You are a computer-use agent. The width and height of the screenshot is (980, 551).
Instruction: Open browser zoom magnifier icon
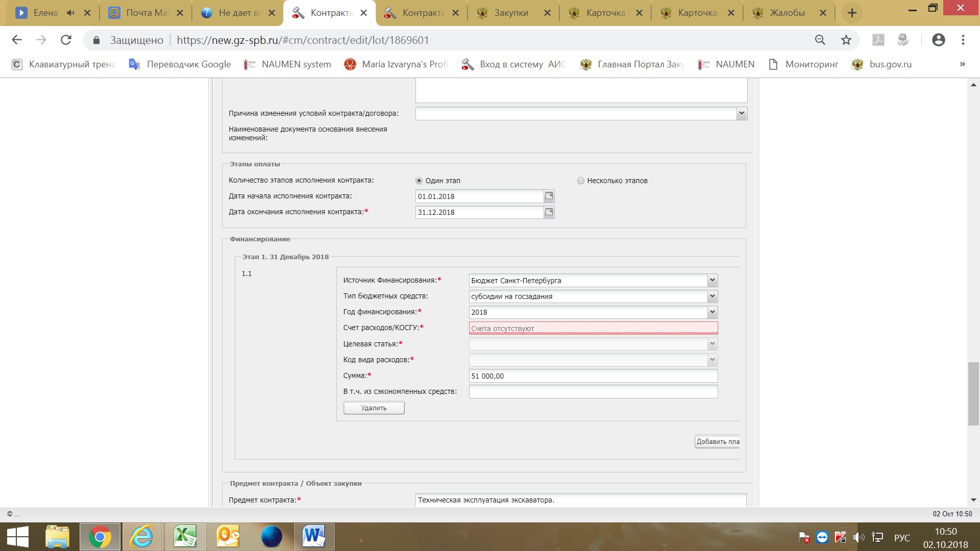pos(820,40)
